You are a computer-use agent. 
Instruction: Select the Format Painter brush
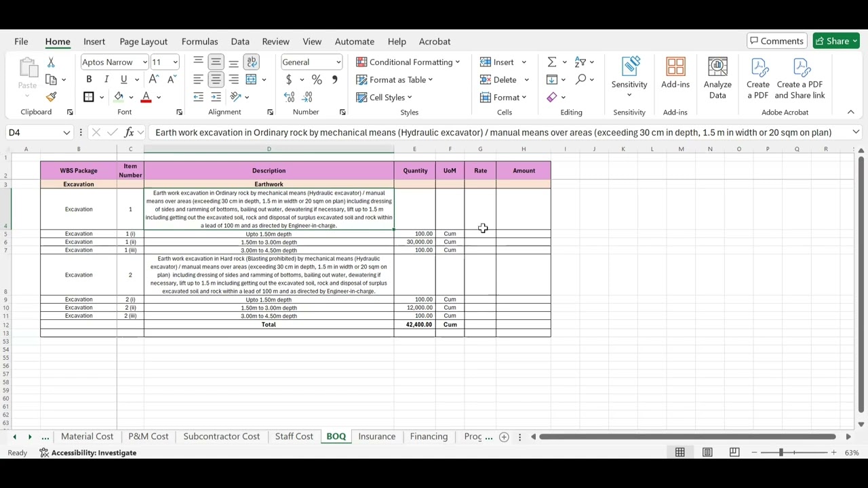tap(51, 97)
